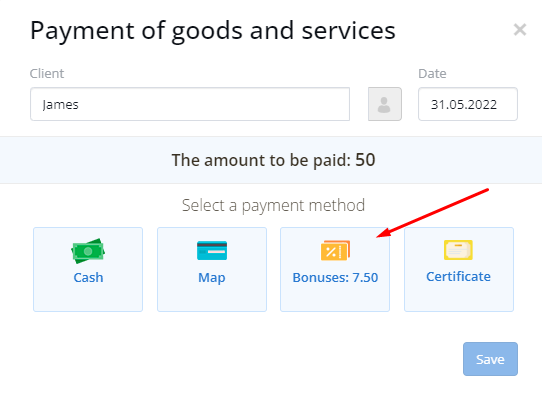Image resolution: width=542 pixels, height=399 pixels.
Task: Open the Date field showing 31.05.2022
Action: pyautogui.click(x=468, y=104)
